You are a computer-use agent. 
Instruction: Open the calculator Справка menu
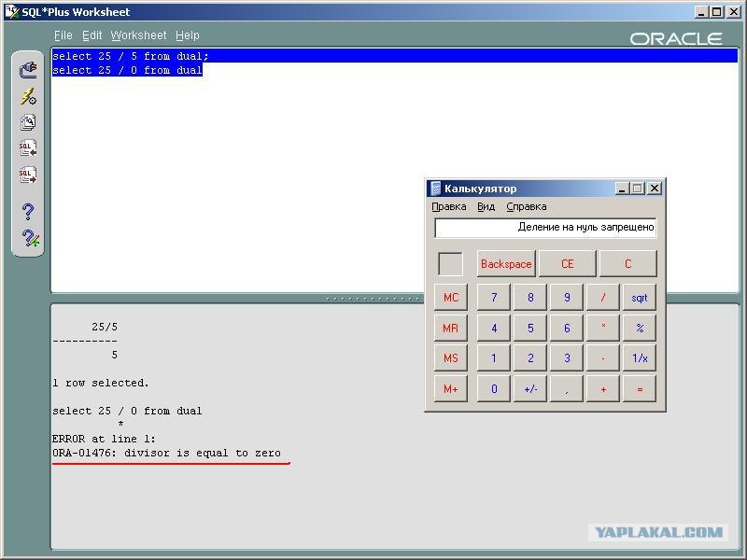tap(527, 206)
